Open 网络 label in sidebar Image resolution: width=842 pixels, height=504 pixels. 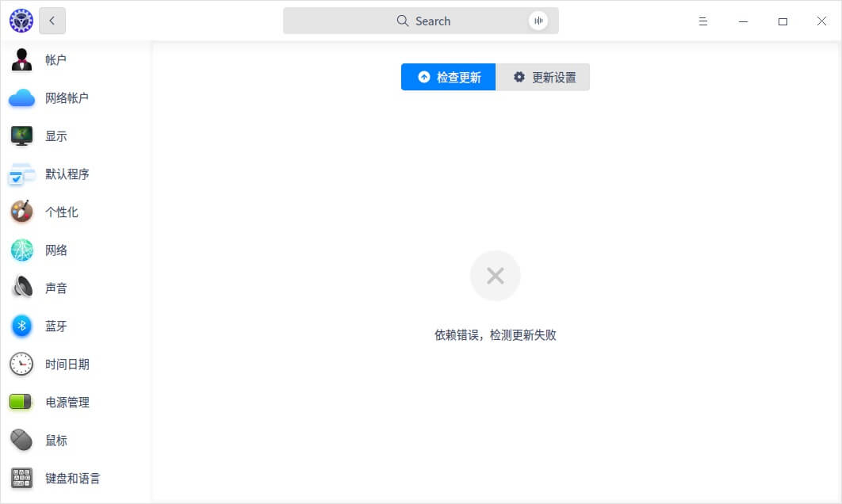[x=55, y=250]
